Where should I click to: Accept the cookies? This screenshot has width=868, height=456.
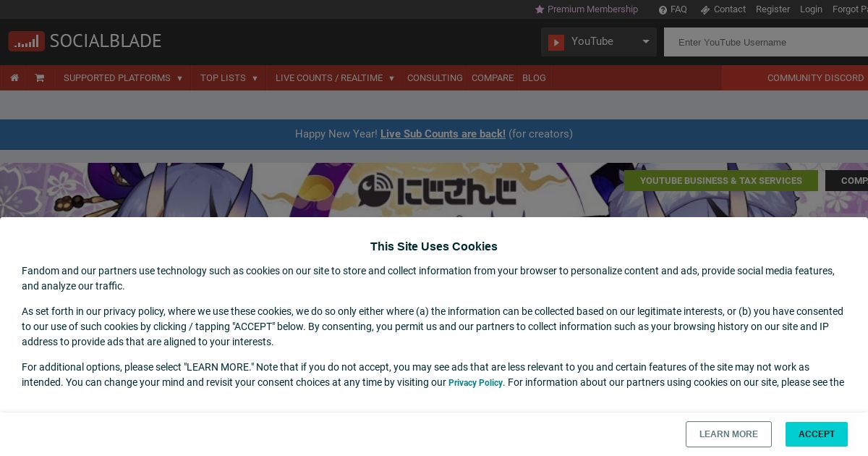pyautogui.click(x=817, y=434)
